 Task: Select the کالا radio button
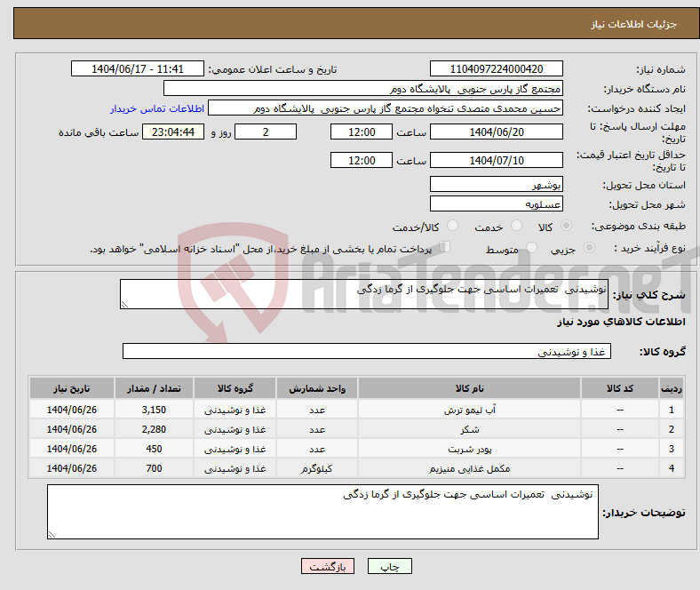[567, 227]
